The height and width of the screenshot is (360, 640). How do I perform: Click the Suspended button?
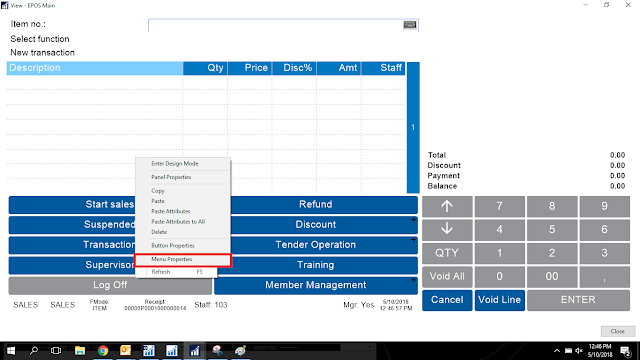(x=72, y=224)
